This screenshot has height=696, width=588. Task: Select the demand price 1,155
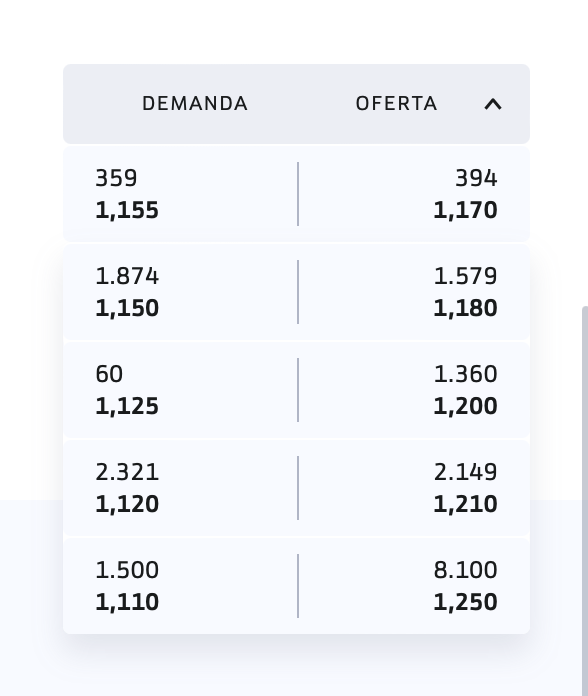127,210
